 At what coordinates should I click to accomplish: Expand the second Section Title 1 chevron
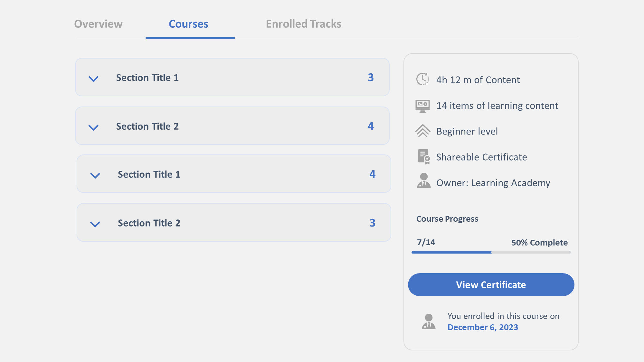tap(95, 175)
